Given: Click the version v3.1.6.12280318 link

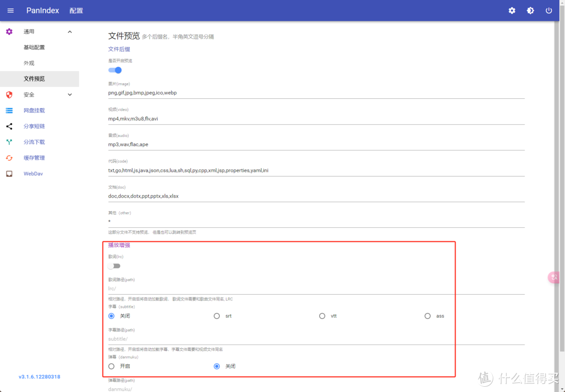Looking at the screenshot, I should point(39,377).
